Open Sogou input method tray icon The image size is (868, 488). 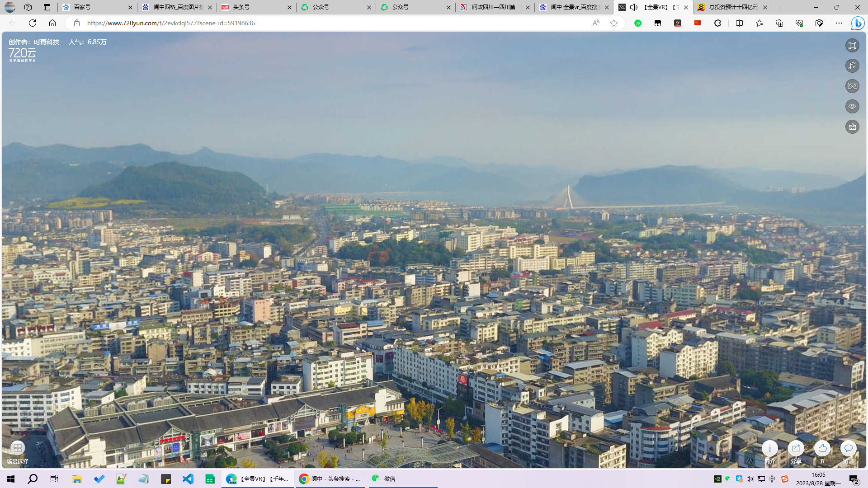[x=785, y=479]
